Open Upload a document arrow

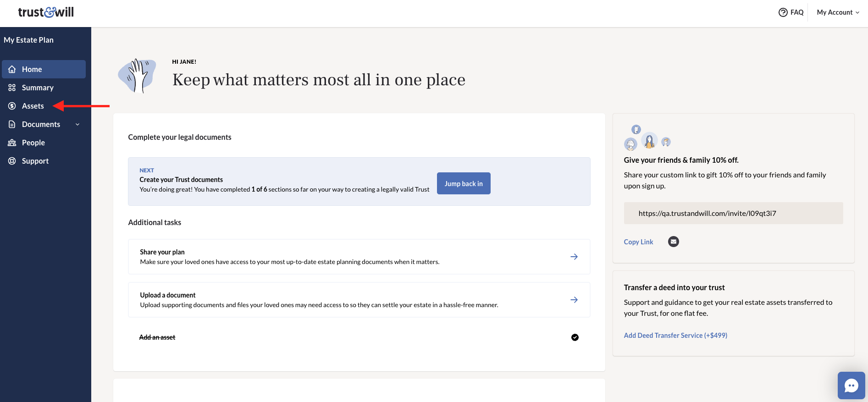point(574,300)
